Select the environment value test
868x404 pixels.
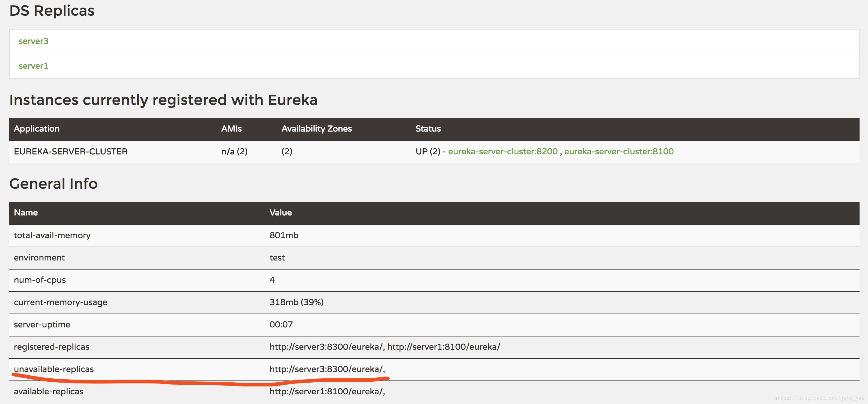pyautogui.click(x=277, y=258)
